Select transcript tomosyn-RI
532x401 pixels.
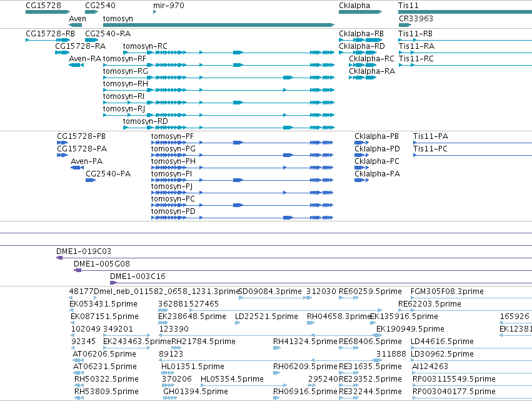click(x=219, y=103)
